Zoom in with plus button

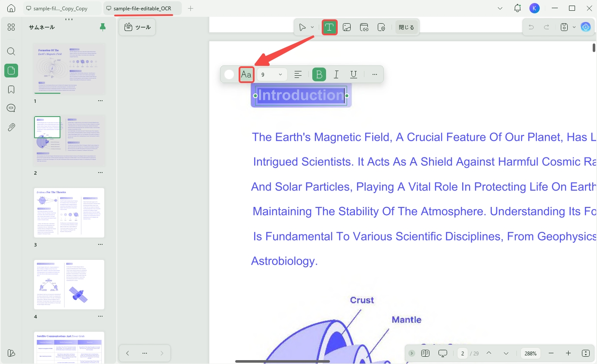coord(568,353)
